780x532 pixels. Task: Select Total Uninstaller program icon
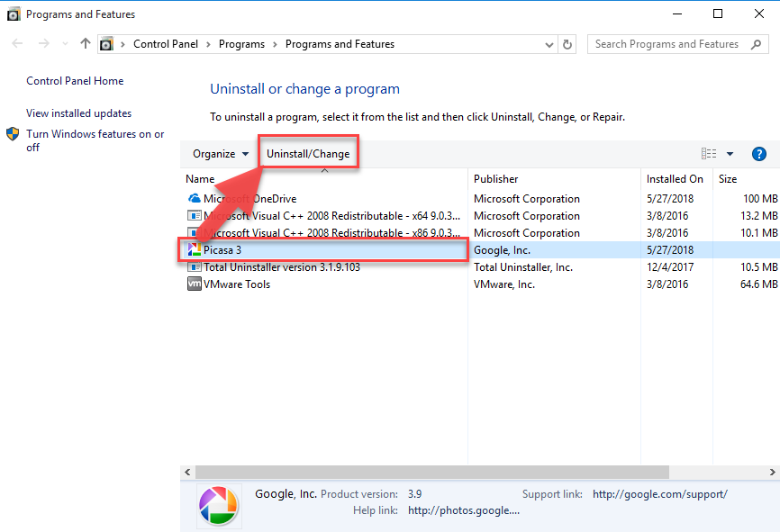pyautogui.click(x=194, y=267)
